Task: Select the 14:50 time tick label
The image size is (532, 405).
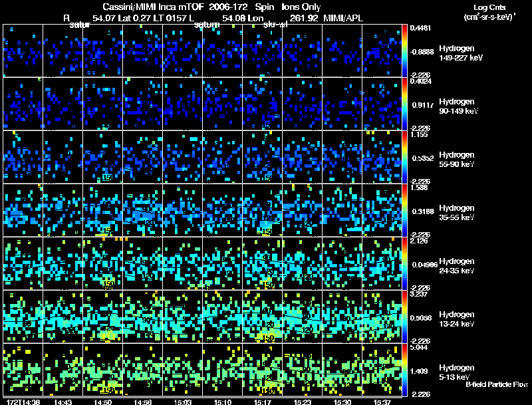Action: pyautogui.click(x=103, y=402)
